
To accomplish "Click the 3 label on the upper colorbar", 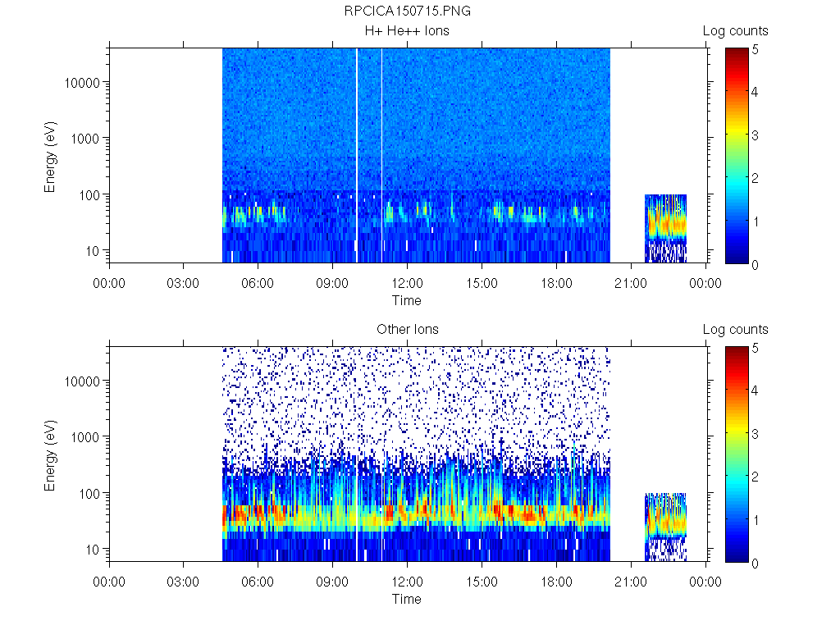I will point(755,135).
